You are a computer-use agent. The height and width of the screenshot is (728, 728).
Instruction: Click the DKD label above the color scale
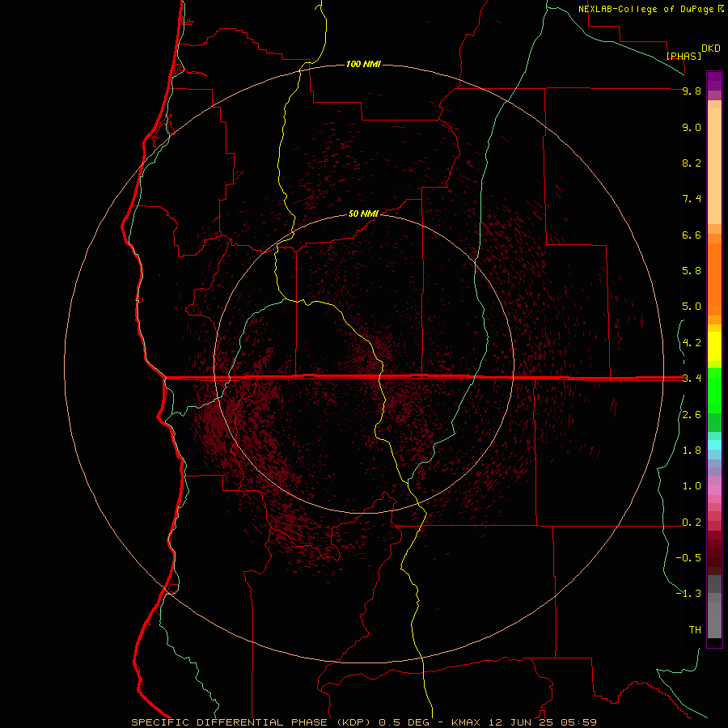click(711, 49)
